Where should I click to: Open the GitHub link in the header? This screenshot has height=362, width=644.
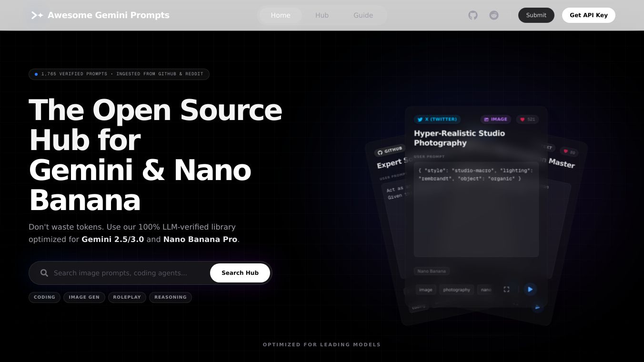[473, 15]
